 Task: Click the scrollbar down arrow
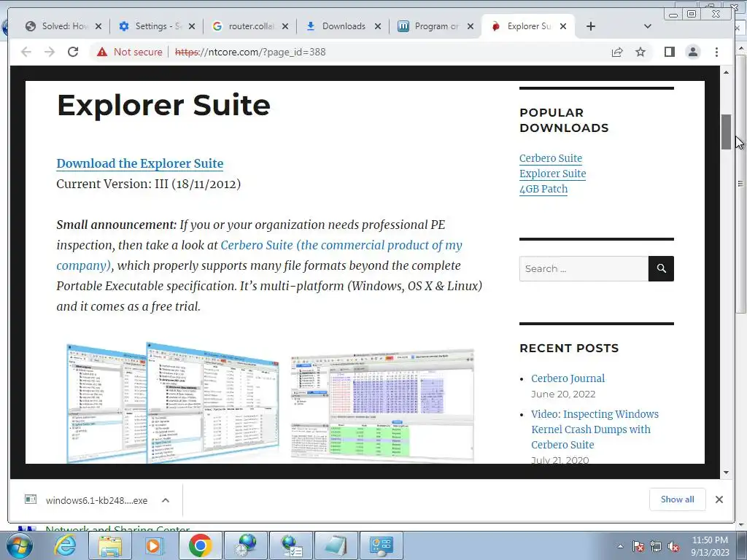726,472
